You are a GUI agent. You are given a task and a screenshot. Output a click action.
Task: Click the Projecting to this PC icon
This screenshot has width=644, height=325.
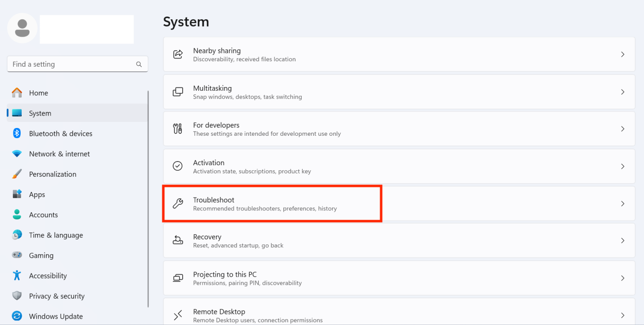pyautogui.click(x=178, y=278)
